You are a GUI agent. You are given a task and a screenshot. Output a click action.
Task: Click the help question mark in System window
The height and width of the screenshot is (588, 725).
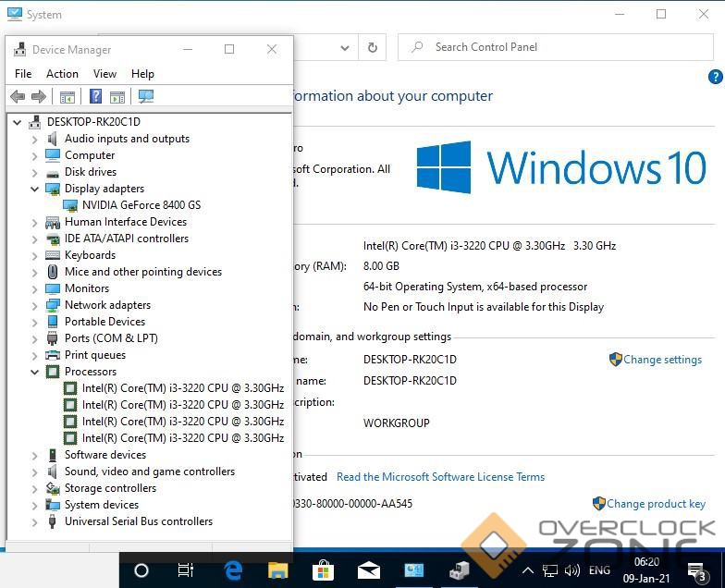click(x=715, y=78)
